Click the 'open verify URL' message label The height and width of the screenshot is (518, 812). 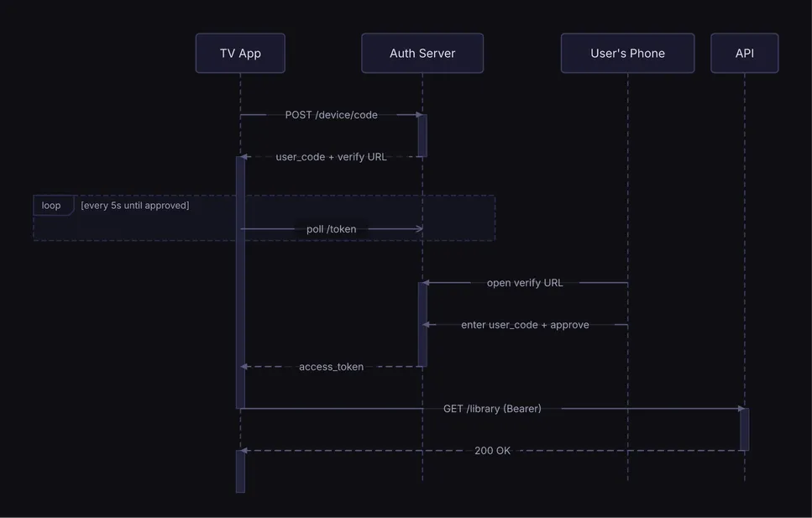[x=525, y=283]
